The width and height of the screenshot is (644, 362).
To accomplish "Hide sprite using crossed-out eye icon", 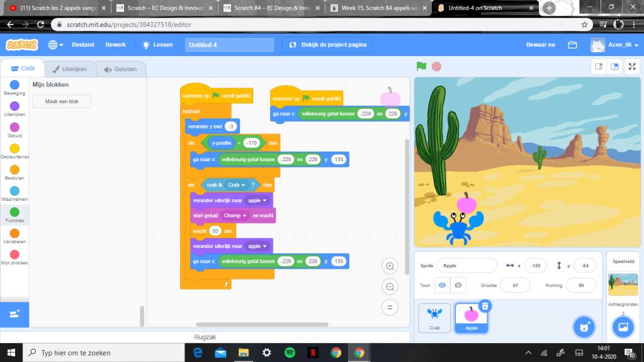I will [x=458, y=285].
